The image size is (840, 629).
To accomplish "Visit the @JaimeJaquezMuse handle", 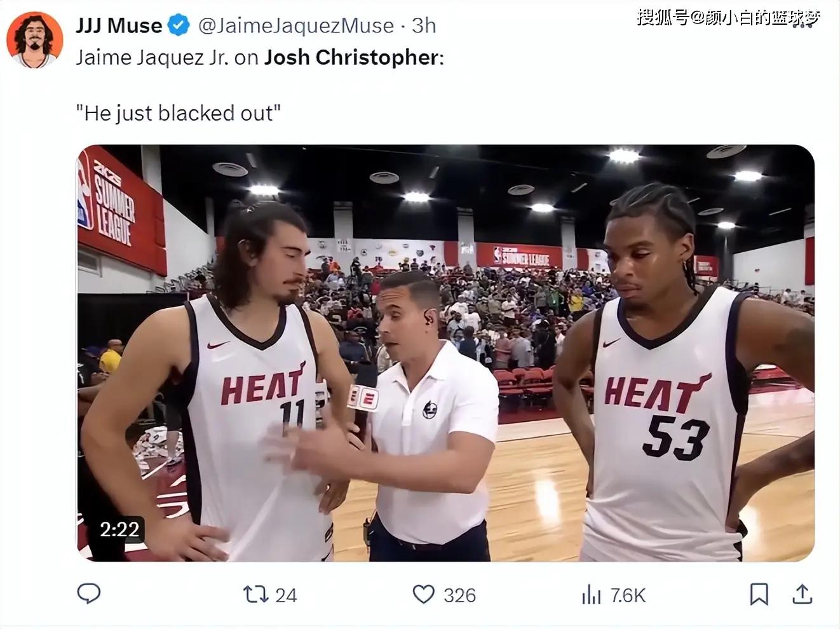I will pyautogui.click(x=296, y=25).
